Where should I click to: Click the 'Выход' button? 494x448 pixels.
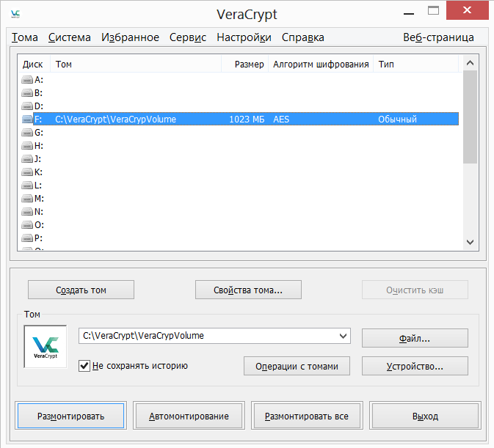point(425,416)
